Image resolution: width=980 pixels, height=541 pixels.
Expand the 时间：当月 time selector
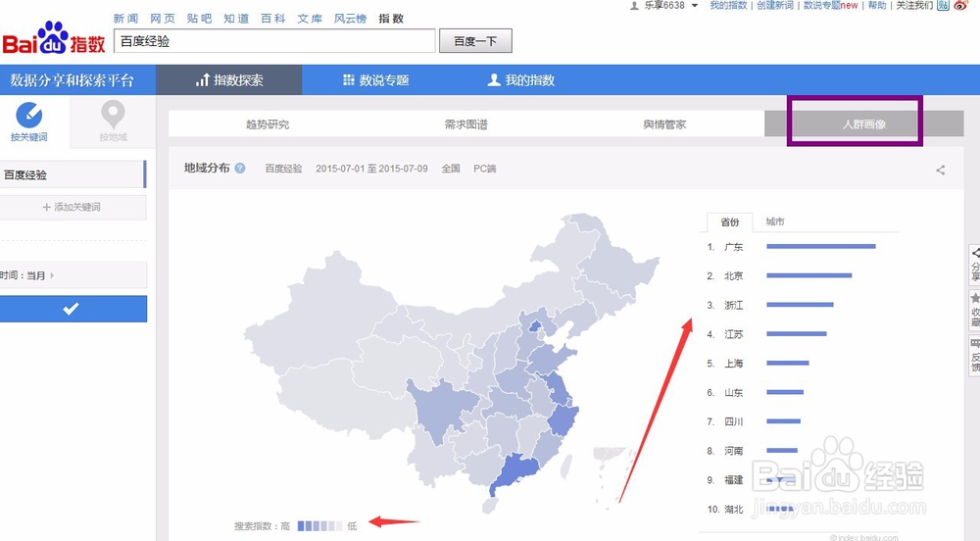point(73,274)
